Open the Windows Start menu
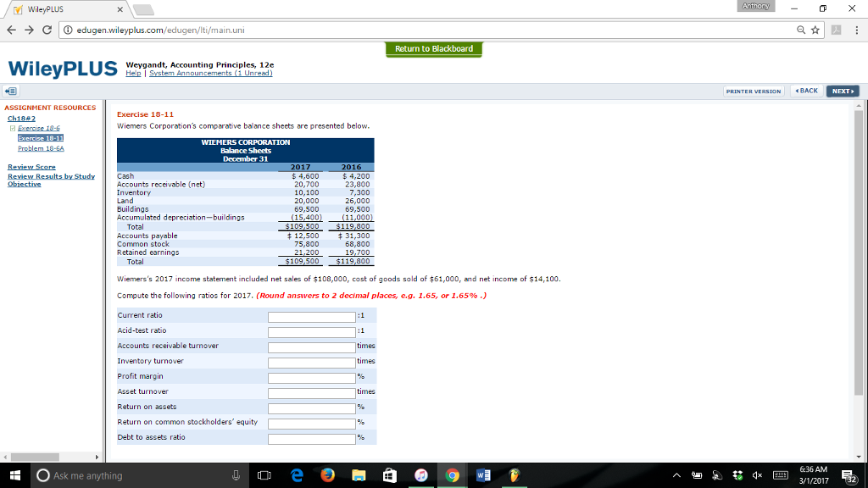The width and height of the screenshot is (868, 488). (x=15, y=475)
